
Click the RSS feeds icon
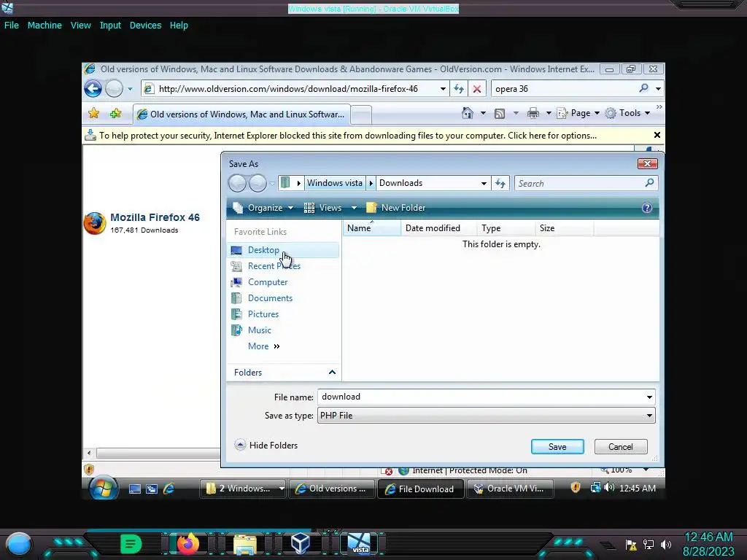click(x=499, y=113)
